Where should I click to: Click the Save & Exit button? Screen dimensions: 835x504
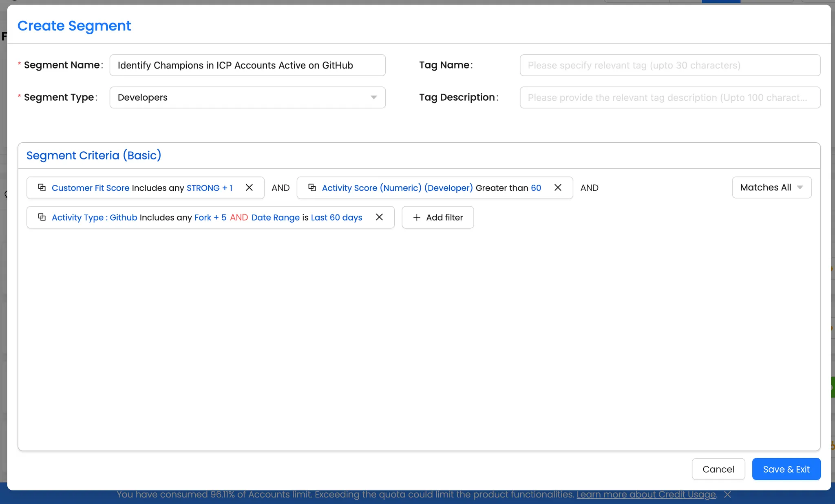(786, 469)
